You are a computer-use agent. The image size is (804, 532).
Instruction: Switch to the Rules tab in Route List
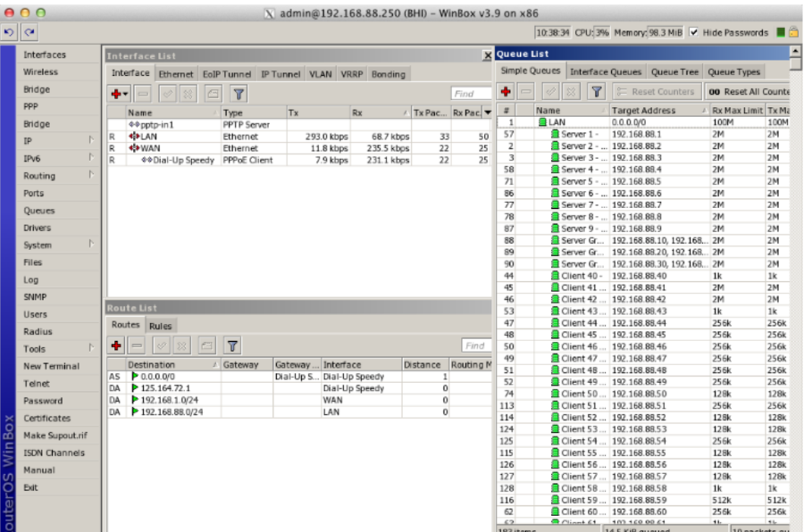161,326
